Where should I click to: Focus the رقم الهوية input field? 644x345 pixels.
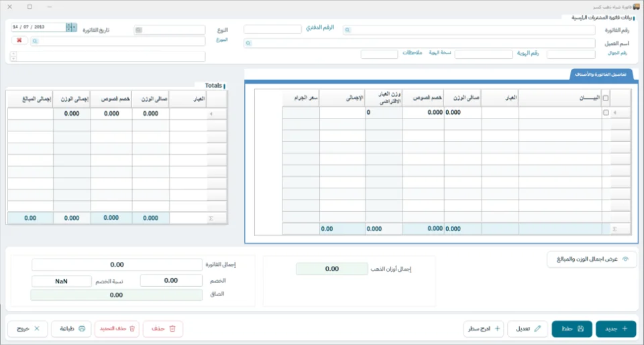[x=484, y=54]
